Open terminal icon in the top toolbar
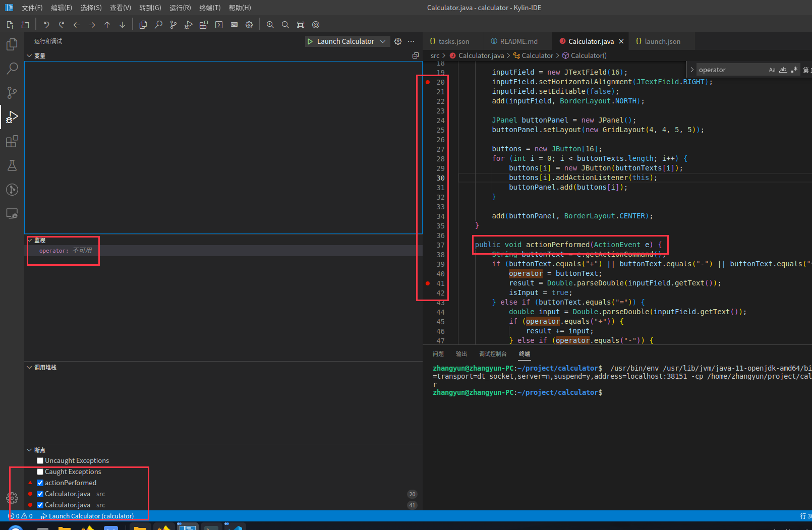The image size is (812, 530). (219, 25)
